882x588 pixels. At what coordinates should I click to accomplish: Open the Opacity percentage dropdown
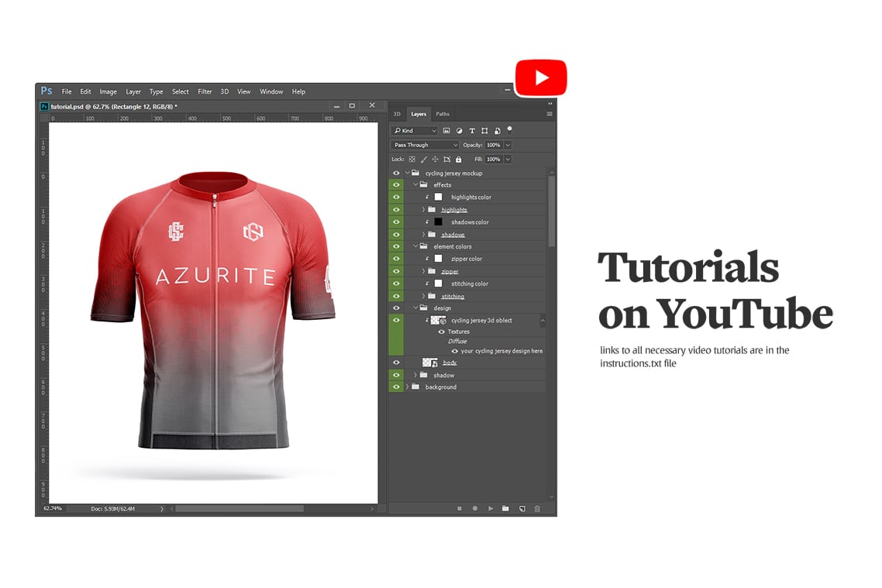[x=507, y=145]
